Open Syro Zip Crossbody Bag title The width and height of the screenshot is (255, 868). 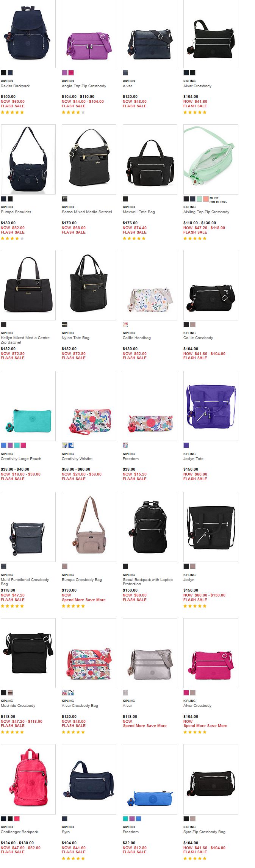click(x=204, y=832)
